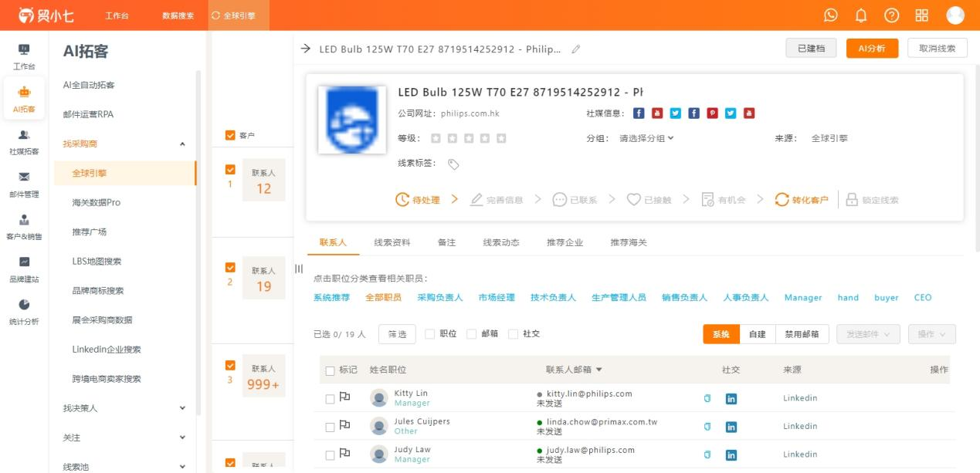Switch to the 推荐企业 tab
Image resolution: width=980 pixels, height=473 pixels.
[x=565, y=242]
